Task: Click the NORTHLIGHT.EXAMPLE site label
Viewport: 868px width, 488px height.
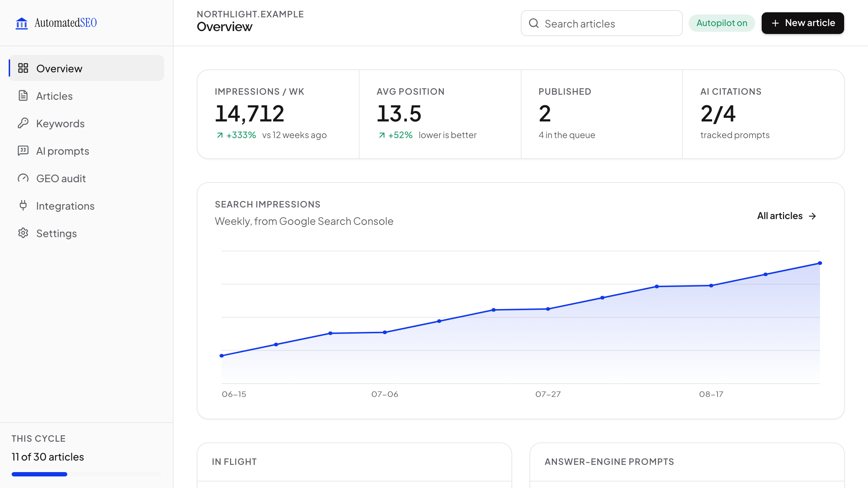Action: tap(250, 14)
